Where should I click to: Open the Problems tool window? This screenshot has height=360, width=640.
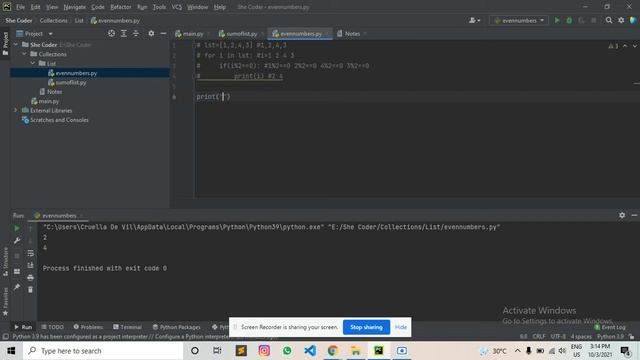[x=88, y=327]
